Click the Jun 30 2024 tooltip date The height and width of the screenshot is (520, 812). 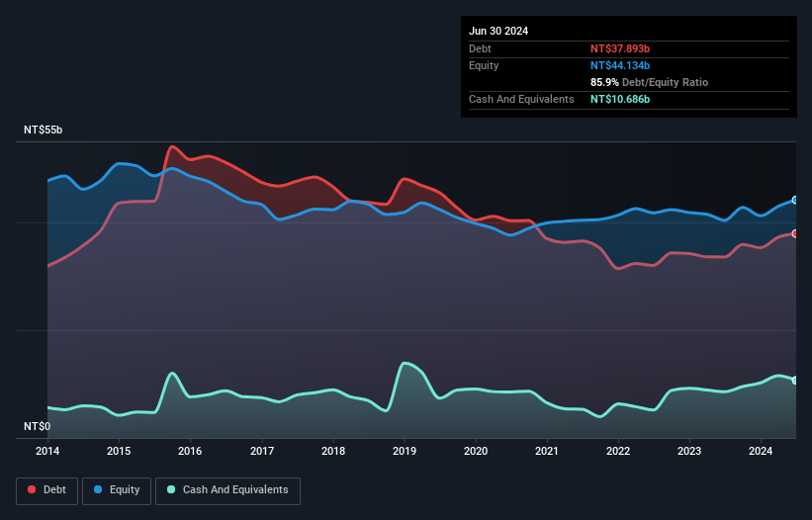[x=498, y=31]
